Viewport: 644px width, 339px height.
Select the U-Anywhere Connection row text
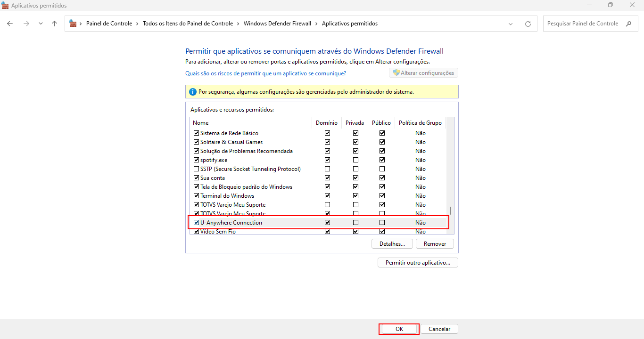coord(231,223)
